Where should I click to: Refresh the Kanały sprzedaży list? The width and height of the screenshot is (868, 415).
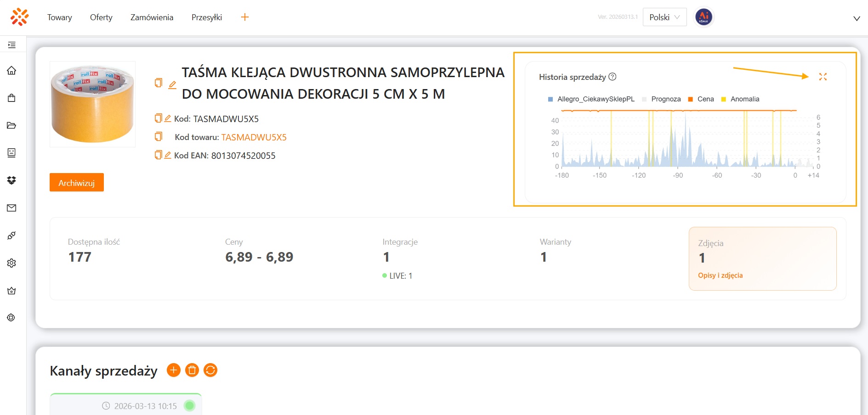[210, 370]
